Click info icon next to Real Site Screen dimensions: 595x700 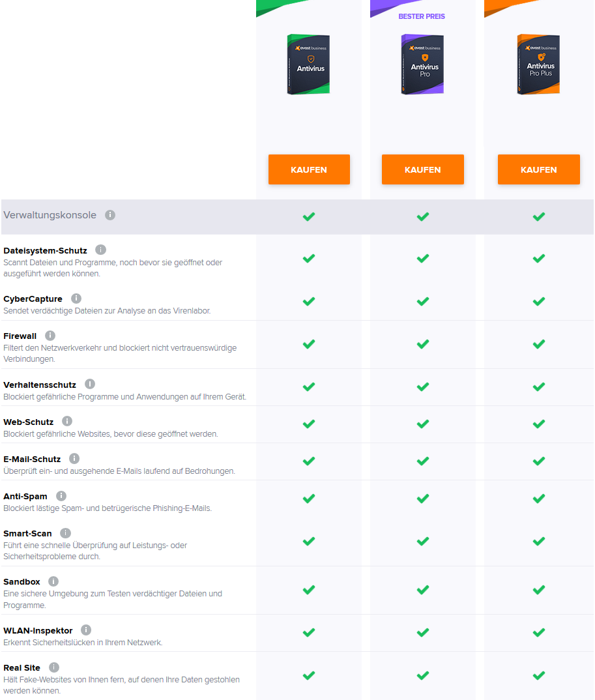[54, 667]
